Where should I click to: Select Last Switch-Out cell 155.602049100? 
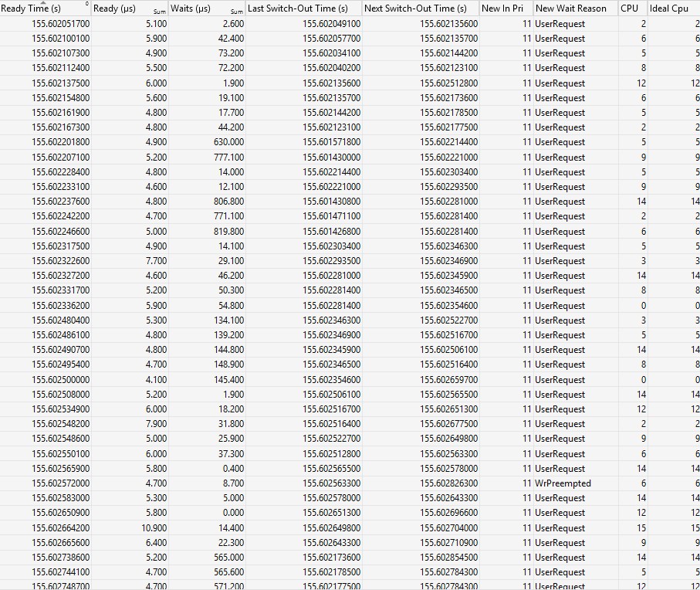coord(331,24)
